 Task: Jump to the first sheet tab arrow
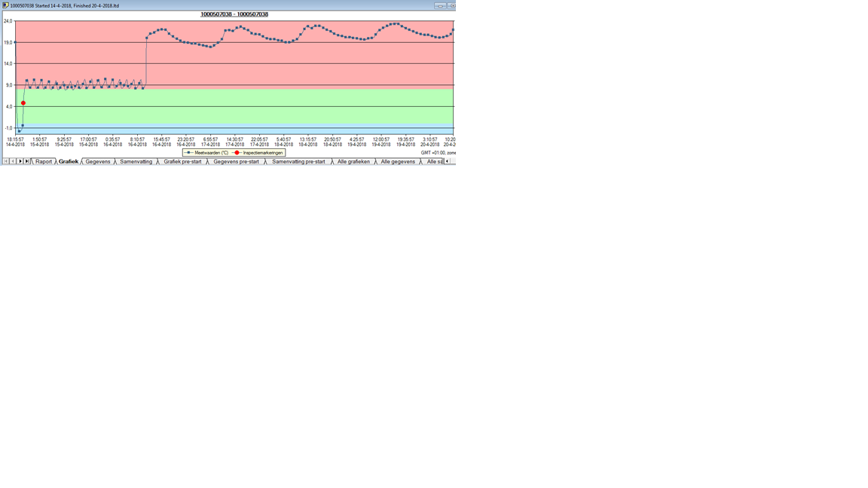[x=5, y=161]
